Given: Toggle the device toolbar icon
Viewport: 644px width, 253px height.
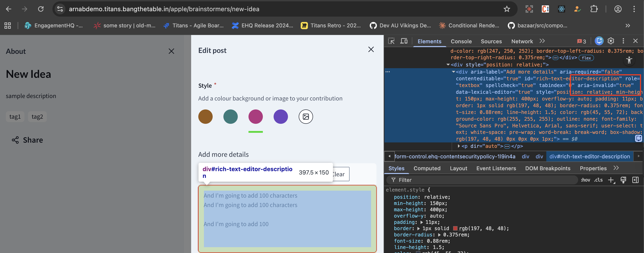Looking at the screenshot, I should [x=404, y=41].
